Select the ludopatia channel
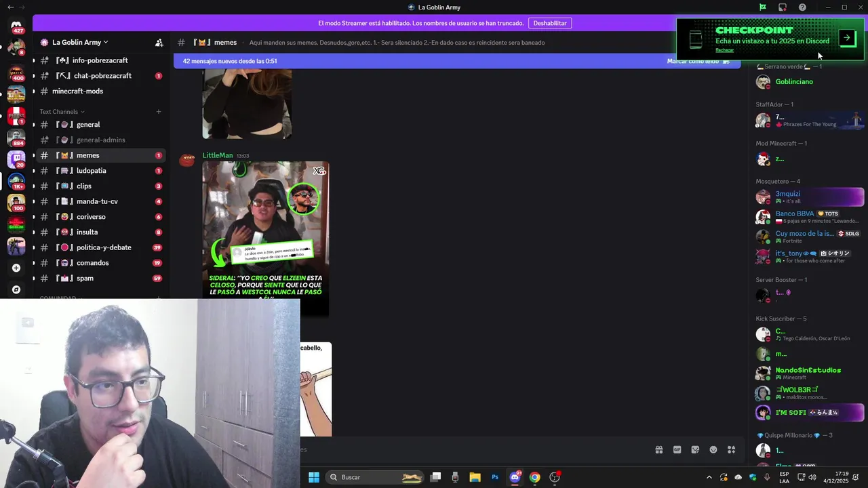Screen dimensions: 868x488 tap(101, 171)
